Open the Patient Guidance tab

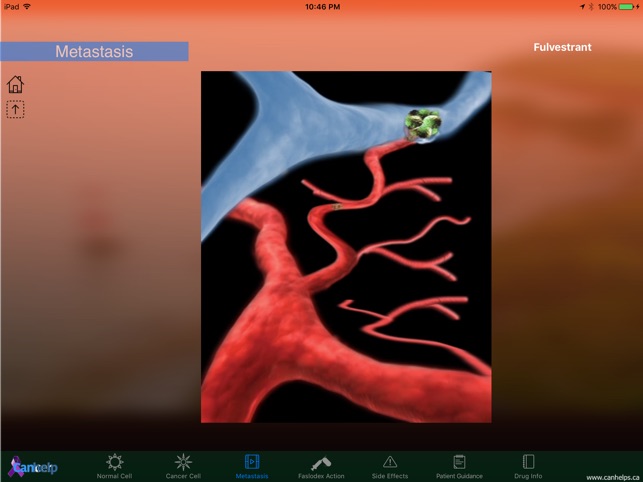click(459, 466)
